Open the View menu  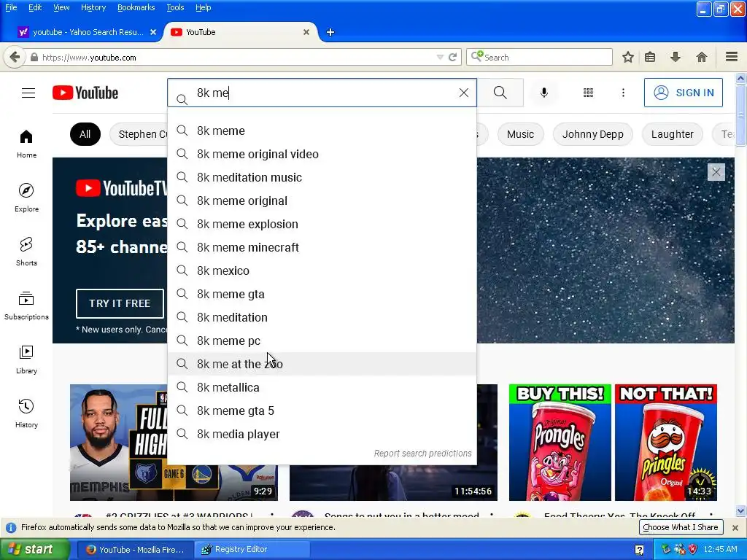click(x=61, y=7)
